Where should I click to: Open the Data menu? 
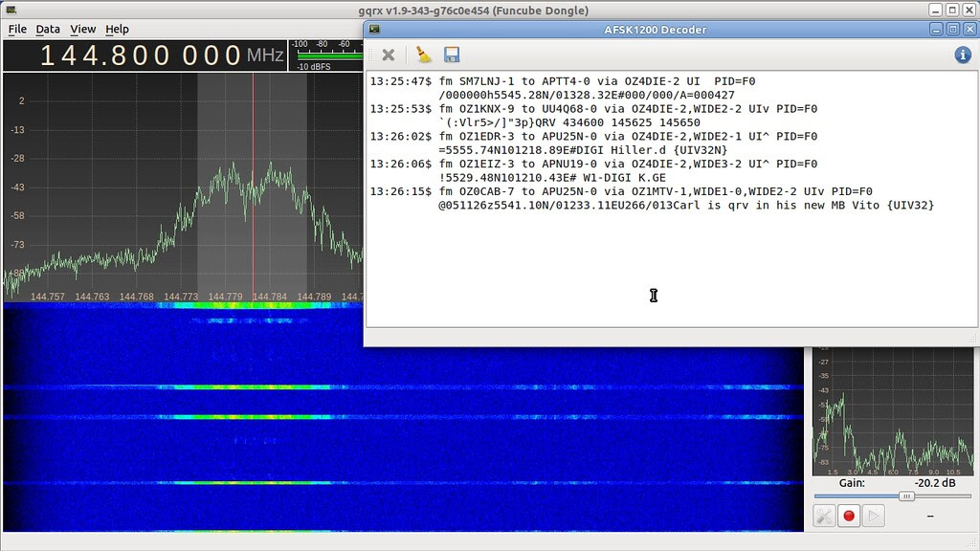click(x=48, y=29)
